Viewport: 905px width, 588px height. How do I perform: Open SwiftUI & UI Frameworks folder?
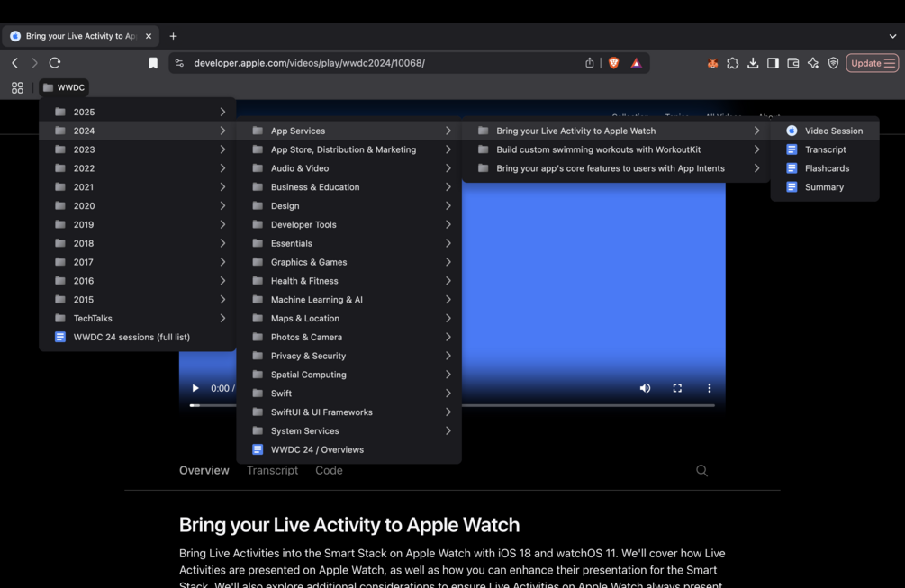(x=348, y=412)
